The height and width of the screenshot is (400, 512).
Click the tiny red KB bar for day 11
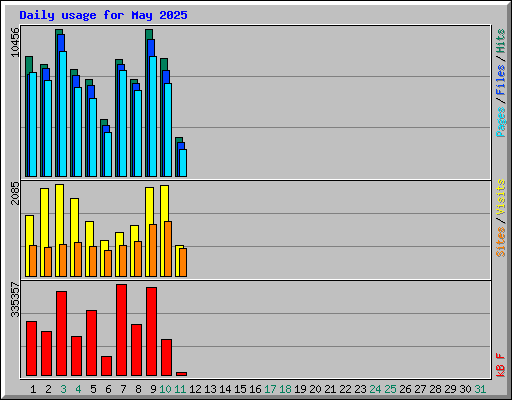tap(181, 374)
